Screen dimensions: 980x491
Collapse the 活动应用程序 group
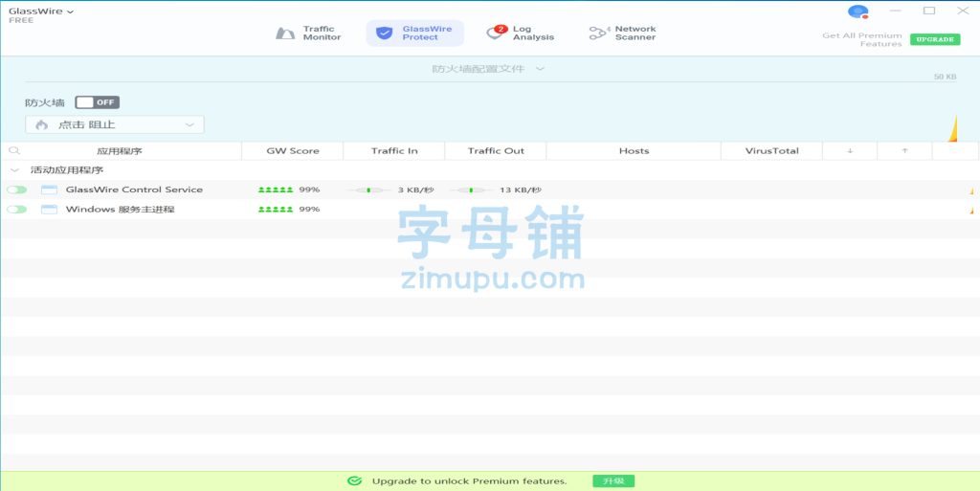pos(14,170)
